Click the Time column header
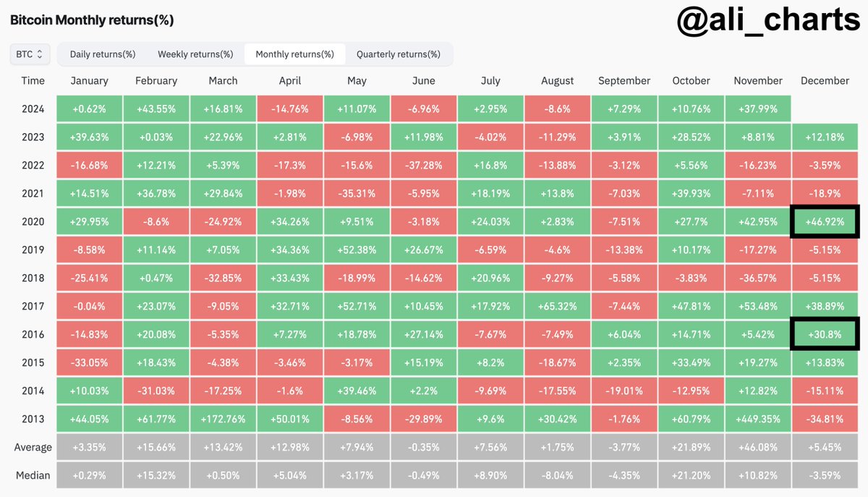The height and width of the screenshot is (497, 868). point(33,81)
